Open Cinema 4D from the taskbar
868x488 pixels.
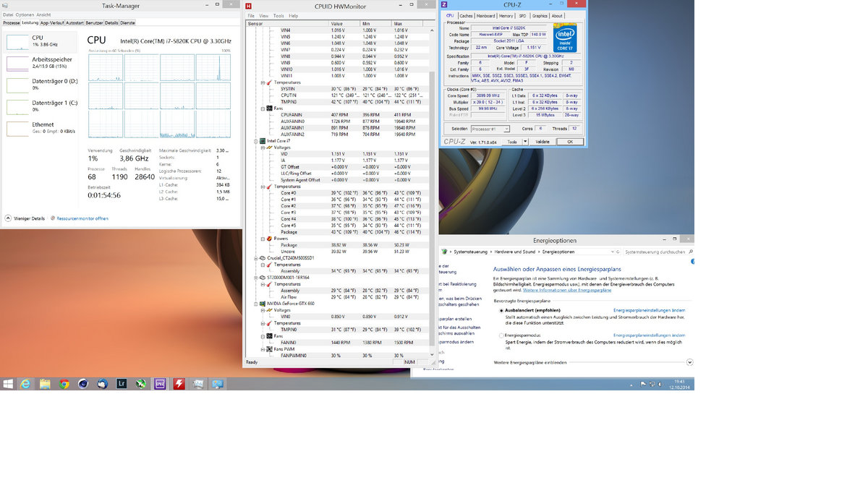[x=82, y=383]
